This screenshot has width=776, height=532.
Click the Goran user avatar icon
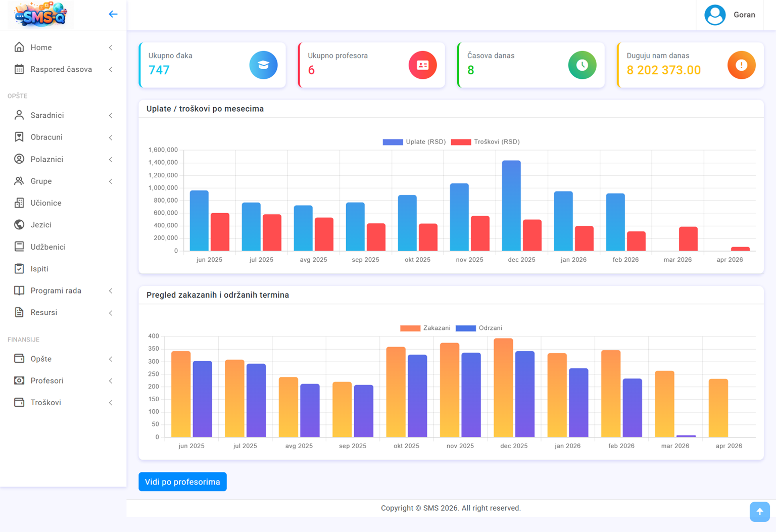pyautogui.click(x=715, y=15)
